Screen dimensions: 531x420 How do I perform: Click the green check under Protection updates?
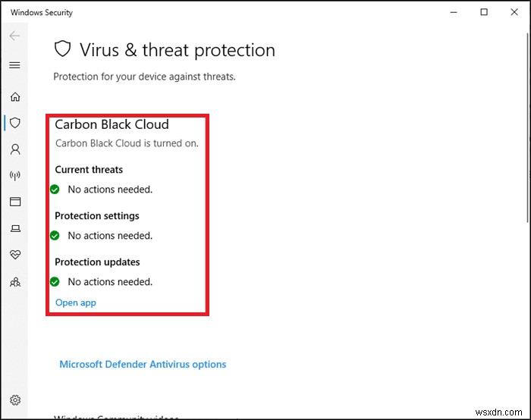click(55, 282)
